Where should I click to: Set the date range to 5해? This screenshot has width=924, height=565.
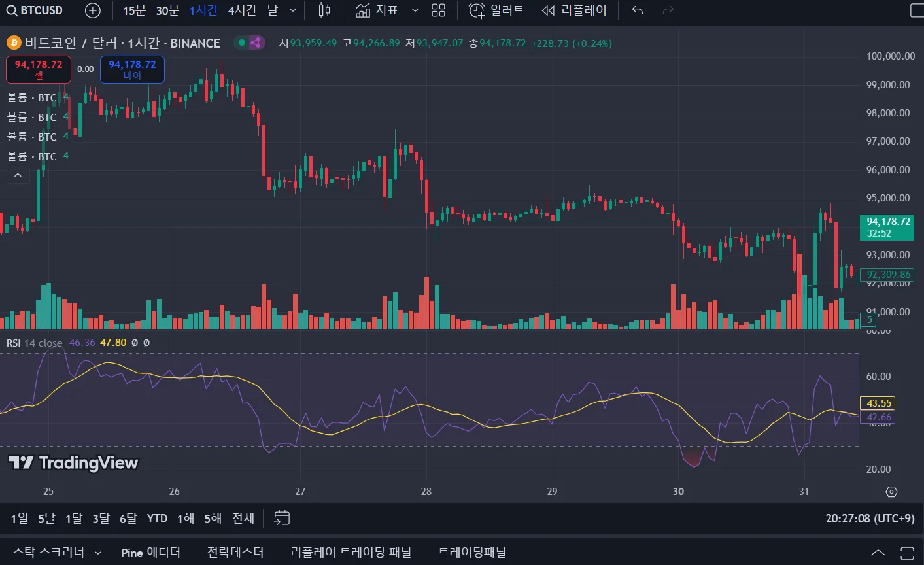pyautogui.click(x=213, y=518)
